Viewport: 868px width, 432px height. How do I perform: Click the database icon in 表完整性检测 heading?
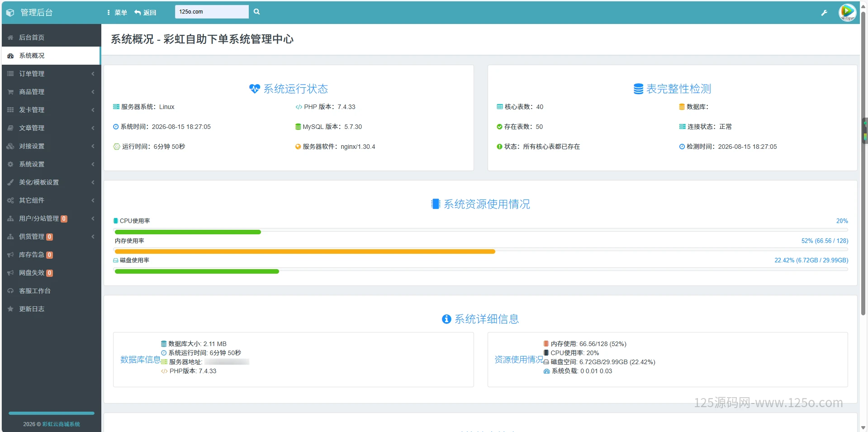[x=638, y=89]
